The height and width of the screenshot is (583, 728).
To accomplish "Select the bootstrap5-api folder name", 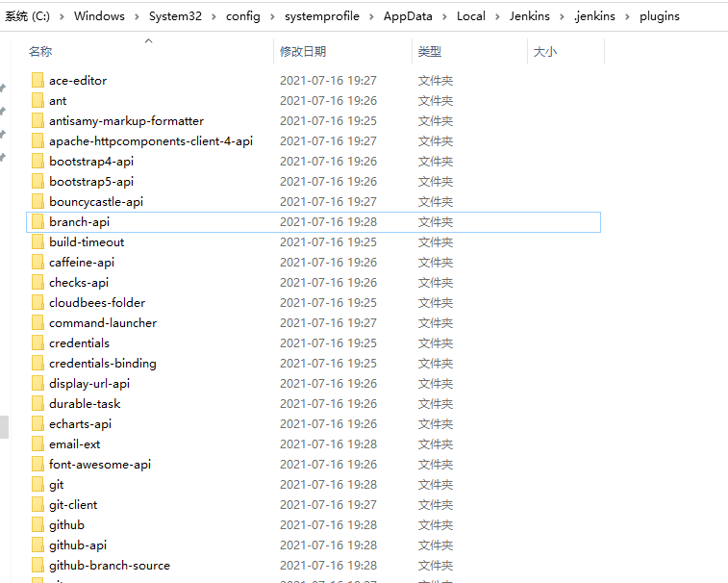I will click(91, 182).
